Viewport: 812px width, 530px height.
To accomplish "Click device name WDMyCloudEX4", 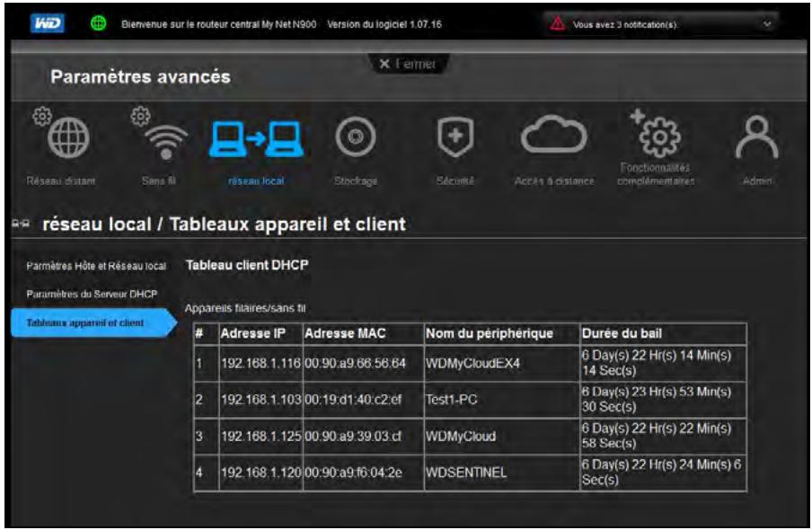I will coord(472,363).
